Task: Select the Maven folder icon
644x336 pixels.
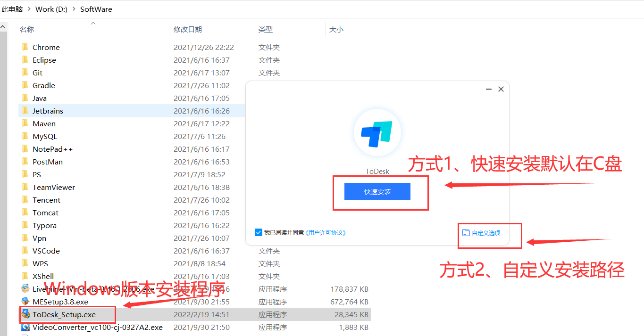Action: (x=25, y=123)
